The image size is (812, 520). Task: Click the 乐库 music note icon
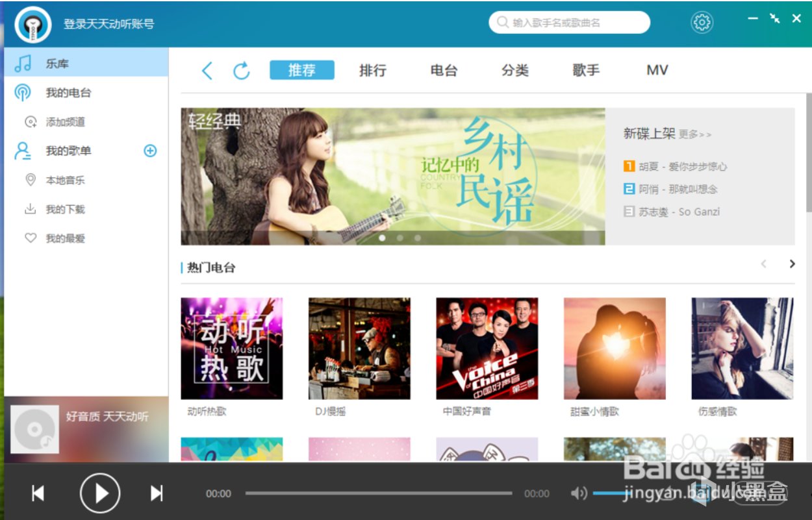pyautogui.click(x=23, y=64)
